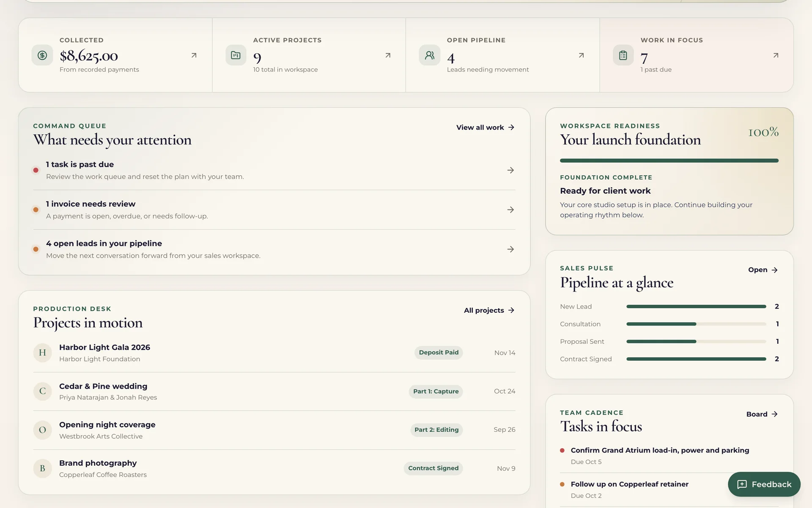Open Active Projects card arrow

coord(388,55)
